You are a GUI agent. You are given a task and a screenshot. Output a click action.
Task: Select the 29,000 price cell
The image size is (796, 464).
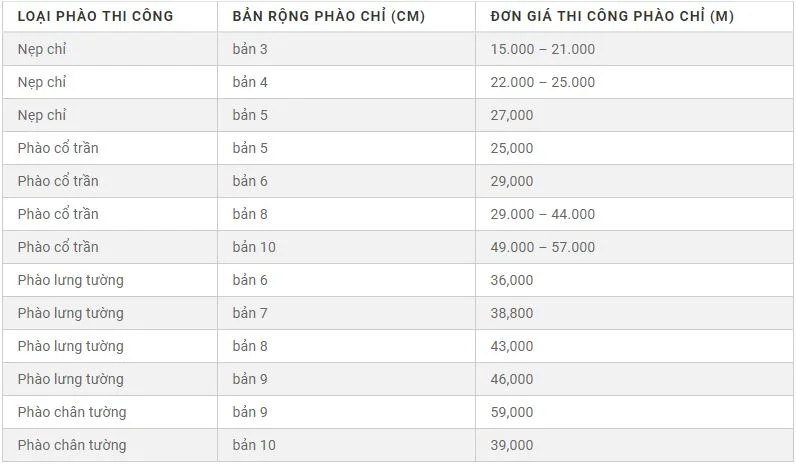512,181
